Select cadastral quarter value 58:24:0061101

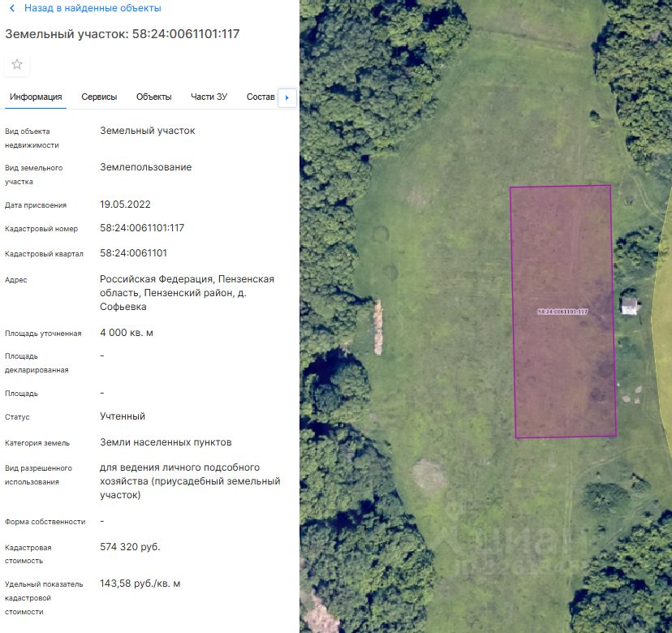[133, 253]
